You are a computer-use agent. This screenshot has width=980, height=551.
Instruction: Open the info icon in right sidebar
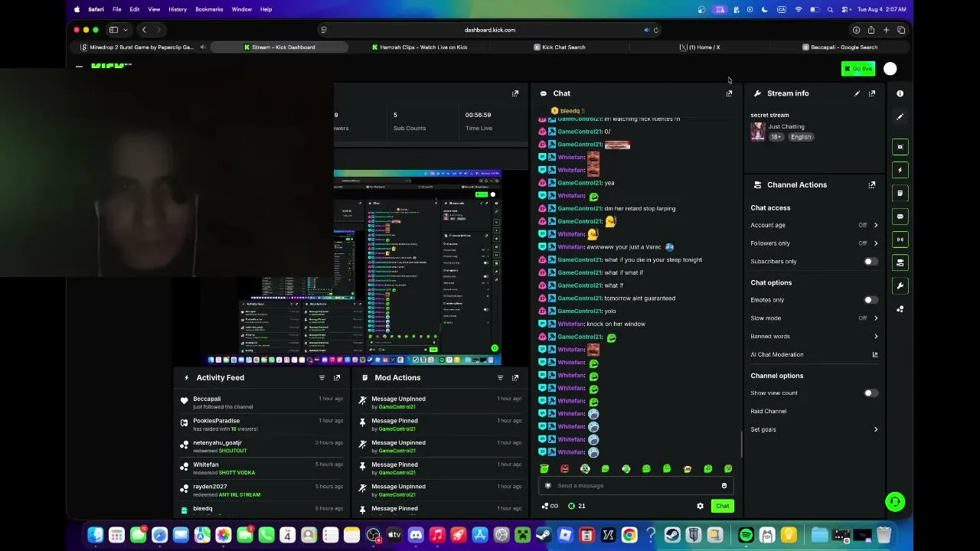click(x=900, y=93)
